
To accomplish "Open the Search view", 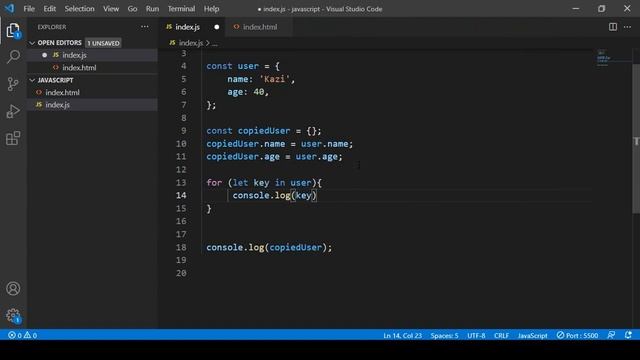I will [13, 57].
